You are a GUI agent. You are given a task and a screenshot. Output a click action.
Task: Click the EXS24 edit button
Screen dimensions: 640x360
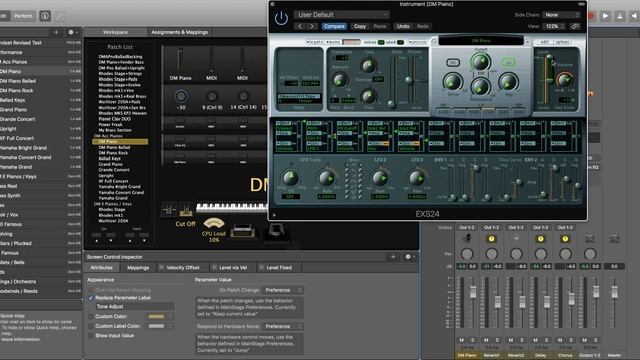(544, 42)
